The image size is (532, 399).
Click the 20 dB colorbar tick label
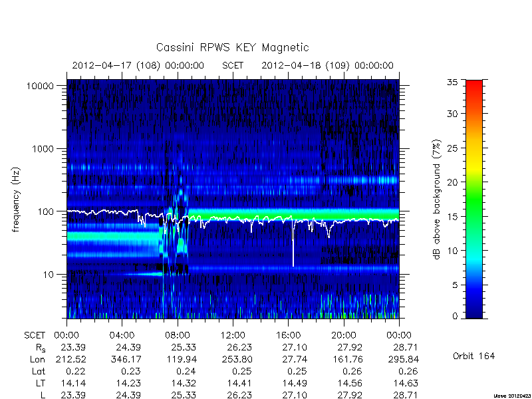point(452,182)
